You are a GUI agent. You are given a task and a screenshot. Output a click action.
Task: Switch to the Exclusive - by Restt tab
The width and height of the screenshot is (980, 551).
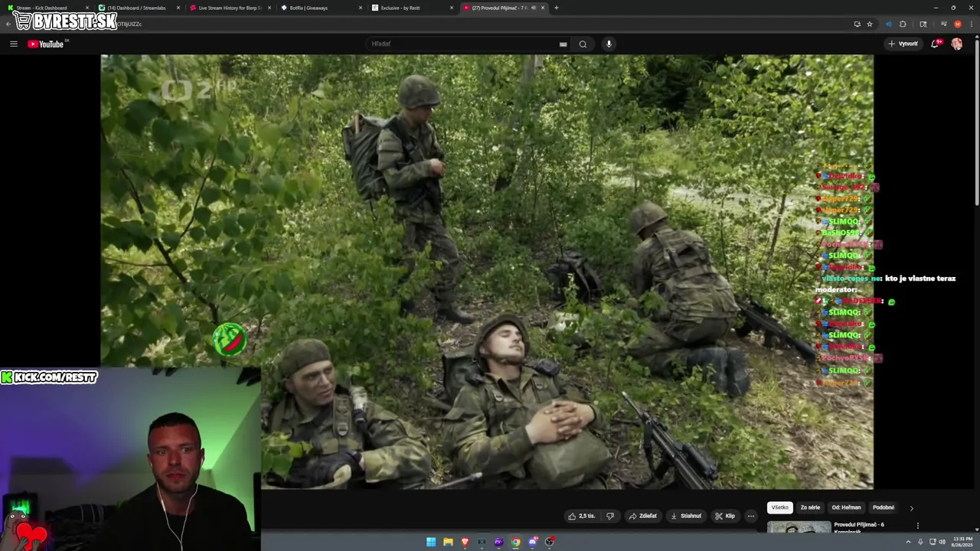pyautogui.click(x=411, y=8)
